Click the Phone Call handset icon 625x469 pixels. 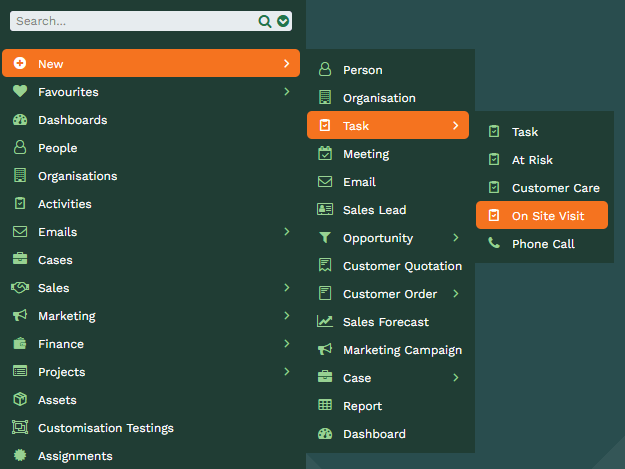click(494, 243)
